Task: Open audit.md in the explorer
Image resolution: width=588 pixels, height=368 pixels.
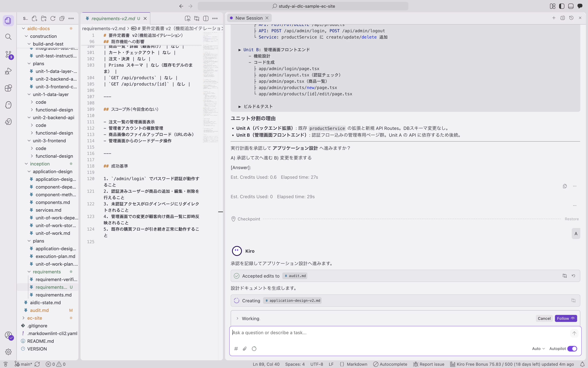Action: [48, 310]
